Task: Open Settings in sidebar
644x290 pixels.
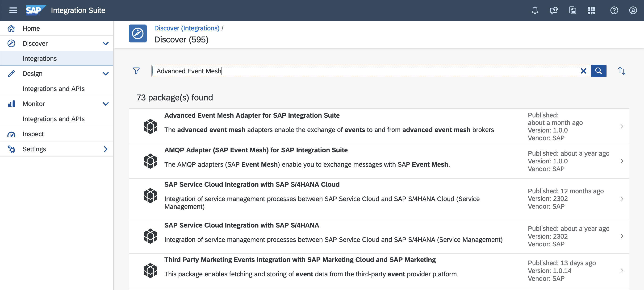Action: pos(57,149)
